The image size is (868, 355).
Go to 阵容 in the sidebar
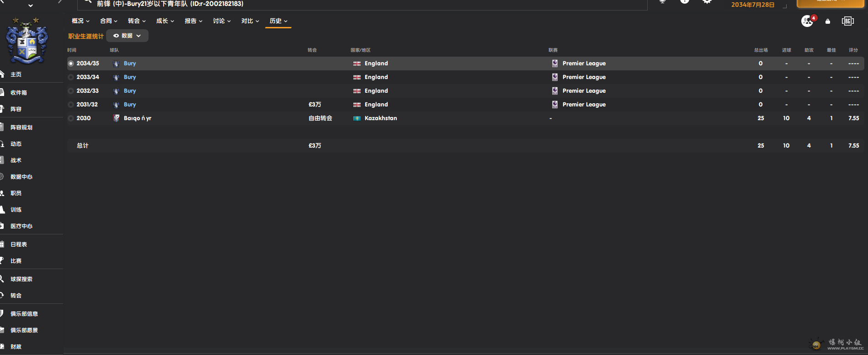click(16, 109)
